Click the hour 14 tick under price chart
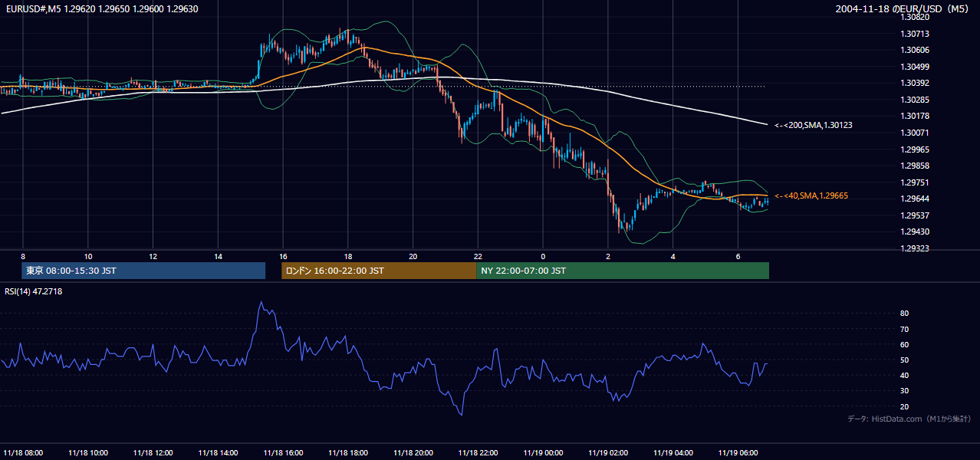 point(218,256)
